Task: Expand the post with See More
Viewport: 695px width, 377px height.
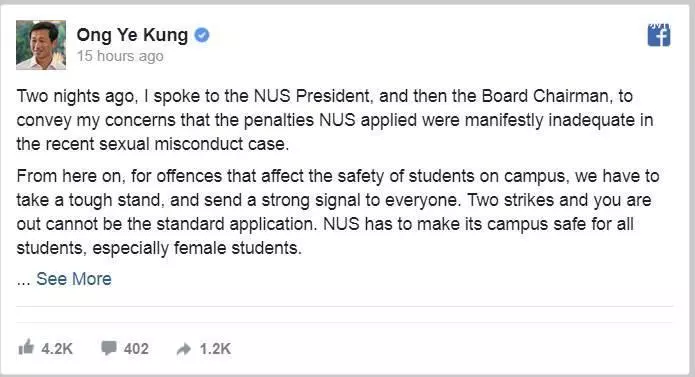Action: click(x=74, y=279)
